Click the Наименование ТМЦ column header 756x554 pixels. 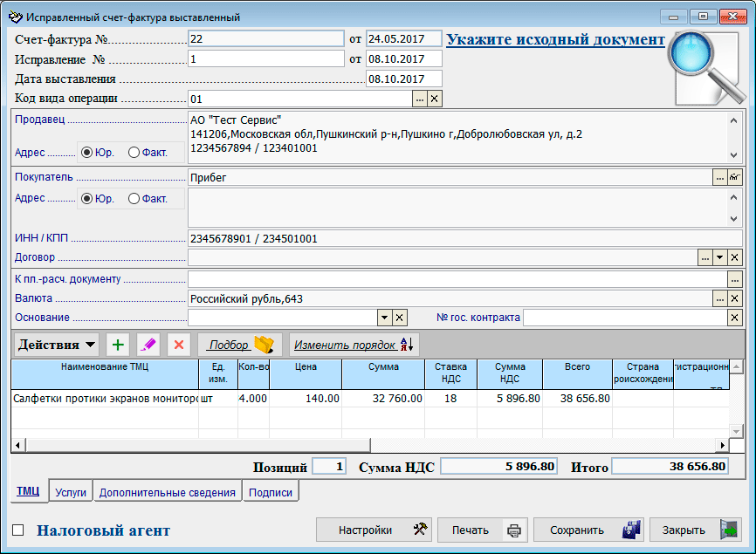pyautogui.click(x=105, y=373)
